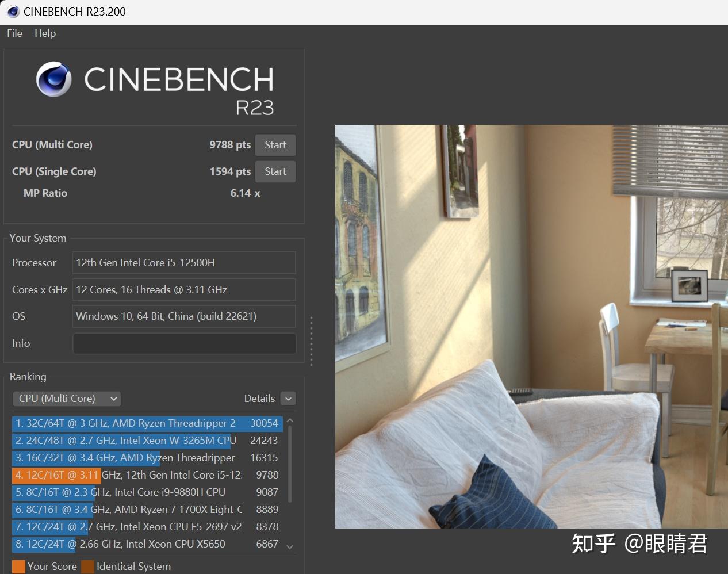
Task: Click the empty Info input field
Action: (184, 343)
